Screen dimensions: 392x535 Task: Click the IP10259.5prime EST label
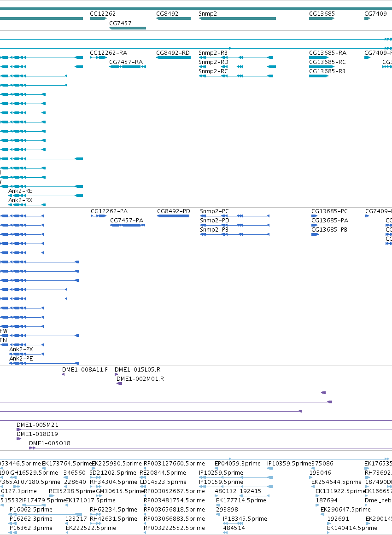click(x=221, y=473)
